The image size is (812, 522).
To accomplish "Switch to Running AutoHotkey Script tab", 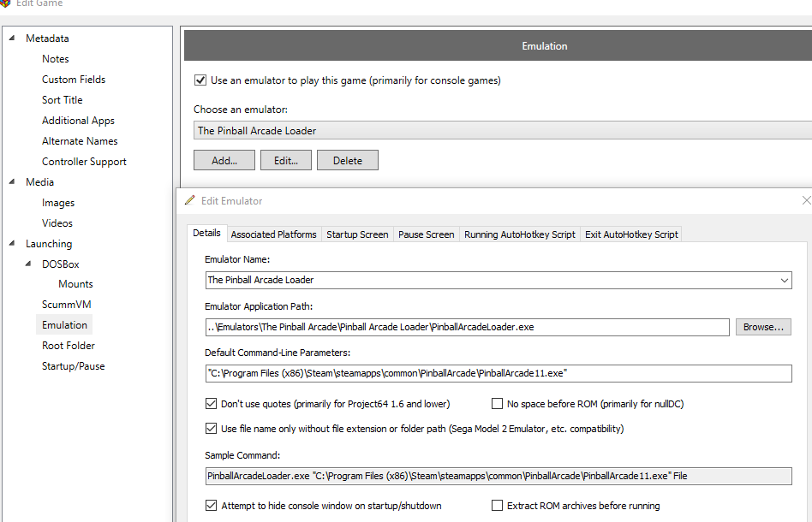I will point(519,234).
